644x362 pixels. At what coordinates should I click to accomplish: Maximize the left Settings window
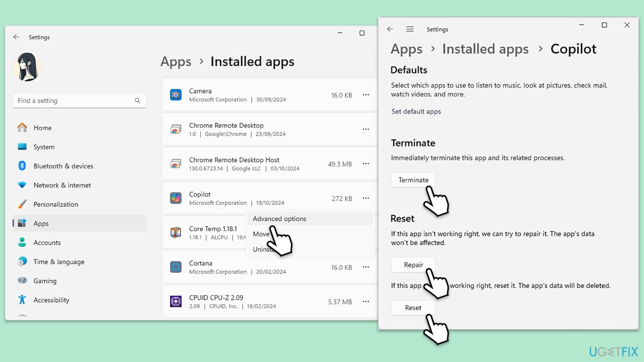[362, 33]
